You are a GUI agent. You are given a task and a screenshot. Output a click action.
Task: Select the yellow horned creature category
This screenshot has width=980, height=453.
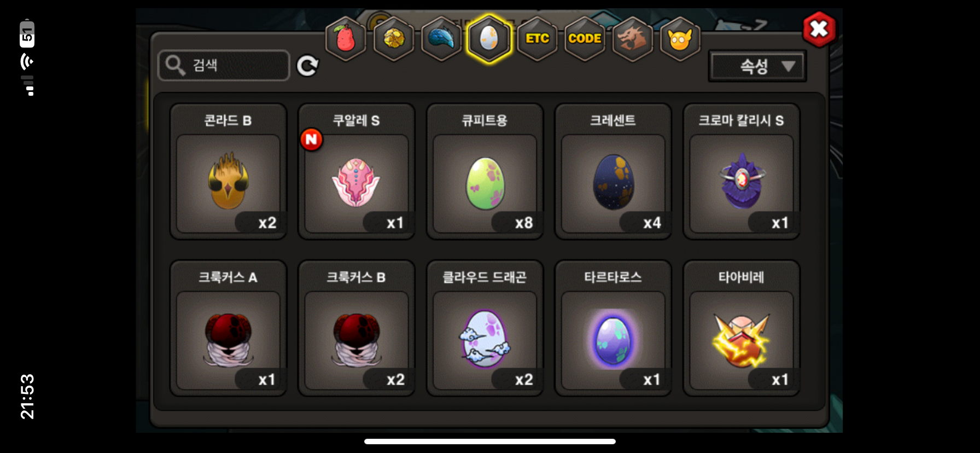(x=680, y=38)
